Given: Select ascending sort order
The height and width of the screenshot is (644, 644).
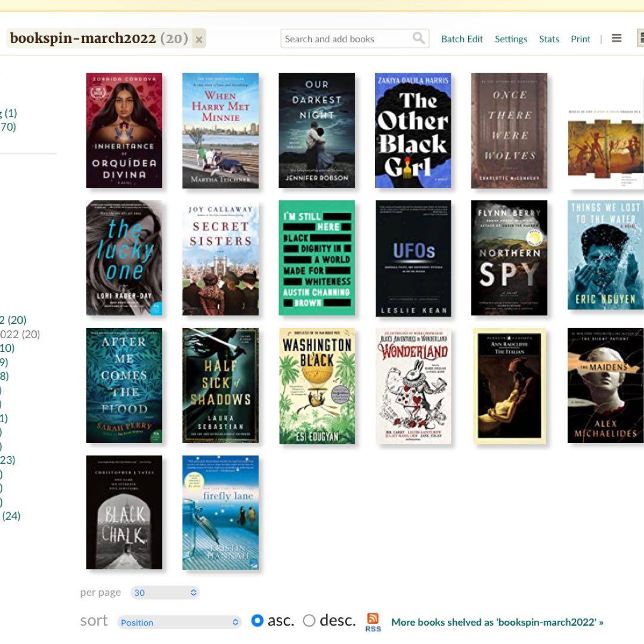Looking at the screenshot, I should (x=258, y=621).
